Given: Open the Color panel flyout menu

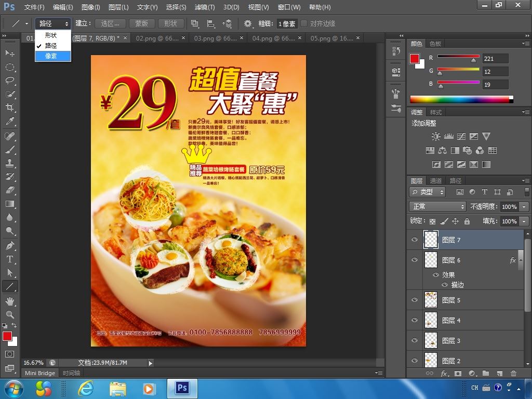Looking at the screenshot, I should click(x=526, y=44).
